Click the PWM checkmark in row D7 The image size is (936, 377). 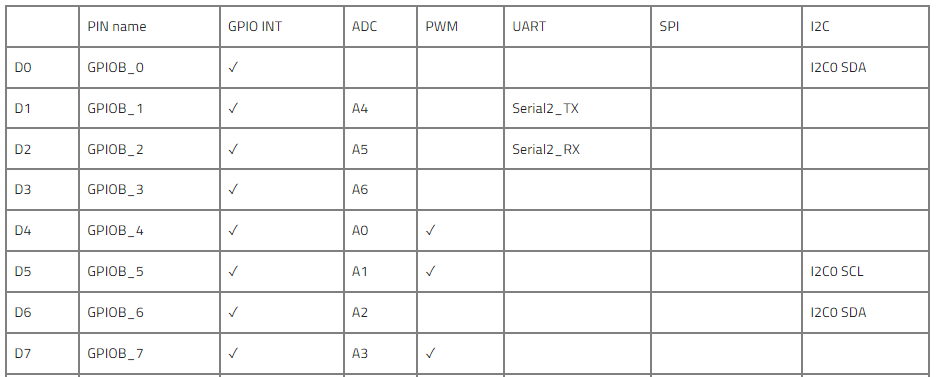[x=430, y=353]
